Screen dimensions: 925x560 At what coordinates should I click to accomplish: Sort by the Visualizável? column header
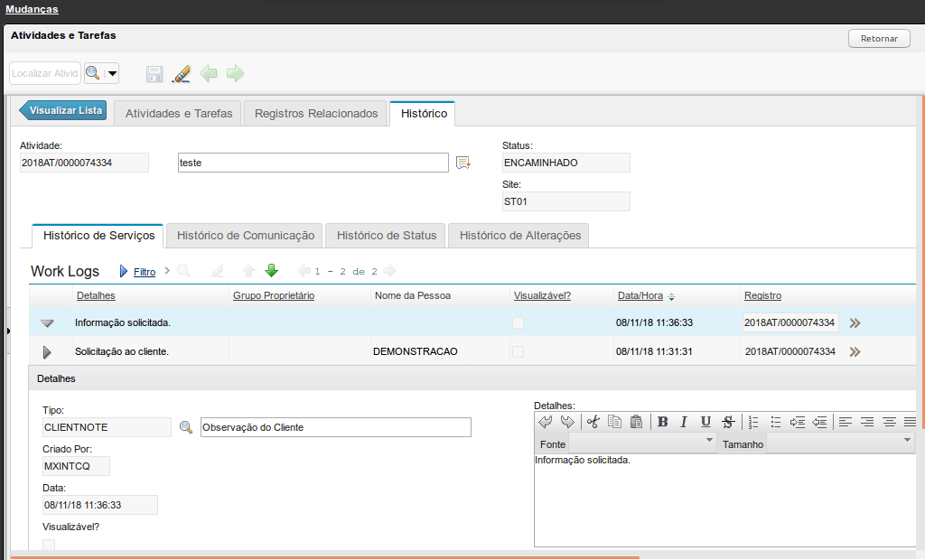[542, 295]
